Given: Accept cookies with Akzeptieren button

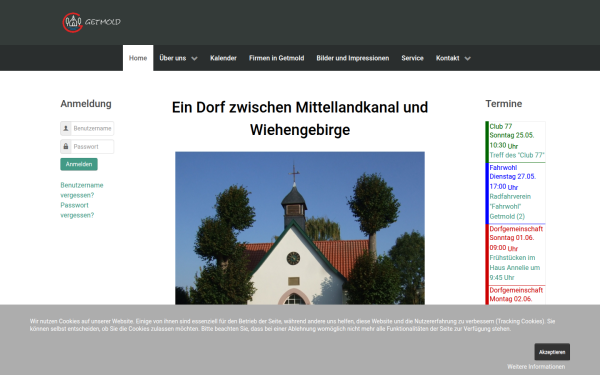Looking at the screenshot, I should (552, 352).
